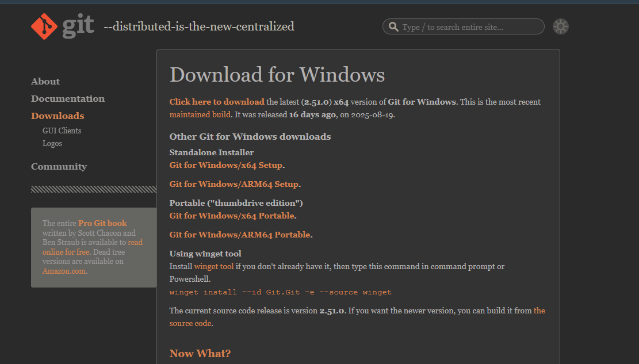Screen dimensions: 639x364
Task: Click the git wordmark text
Action: [x=78, y=25]
